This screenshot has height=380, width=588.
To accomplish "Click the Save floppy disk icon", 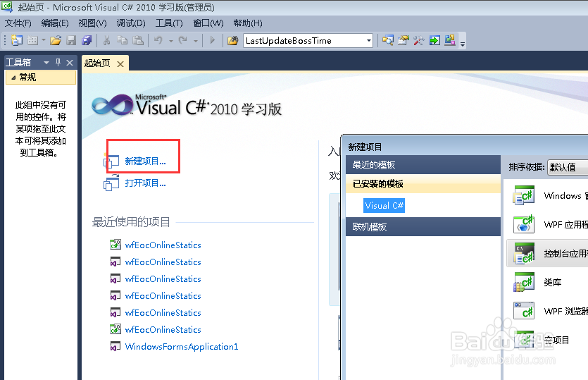I will point(71,40).
